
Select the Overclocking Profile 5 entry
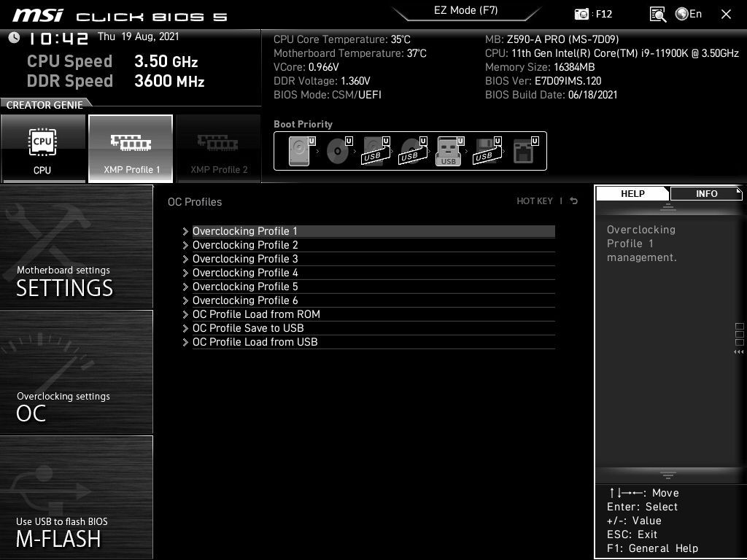click(x=373, y=286)
